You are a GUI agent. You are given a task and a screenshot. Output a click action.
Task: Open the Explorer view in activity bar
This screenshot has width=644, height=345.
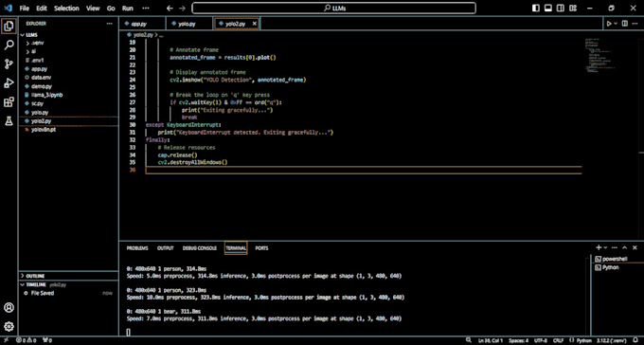click(x=9, y=26)
